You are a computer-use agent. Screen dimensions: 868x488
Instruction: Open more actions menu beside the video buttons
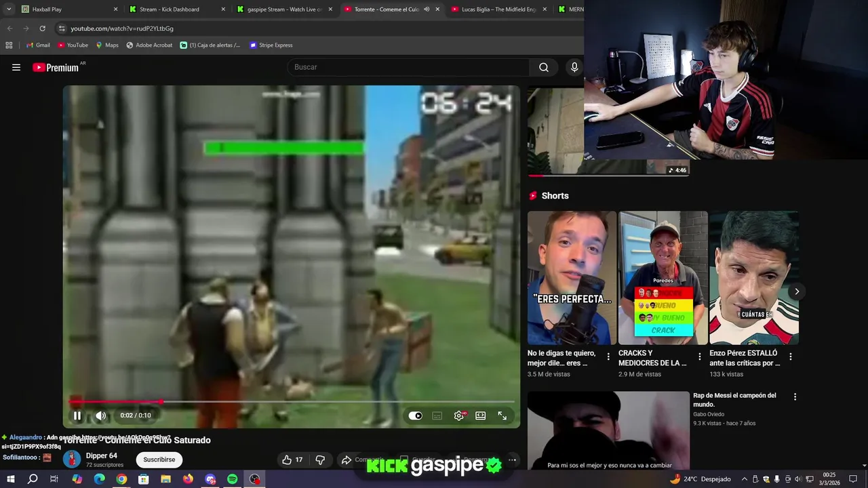[x=513, y=460]
